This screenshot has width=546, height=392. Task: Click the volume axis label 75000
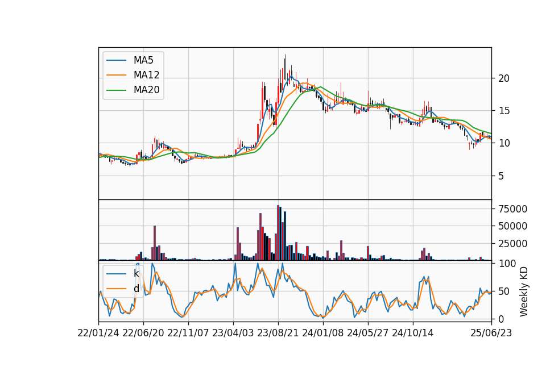pyautogui.click(x=513, y=209)
